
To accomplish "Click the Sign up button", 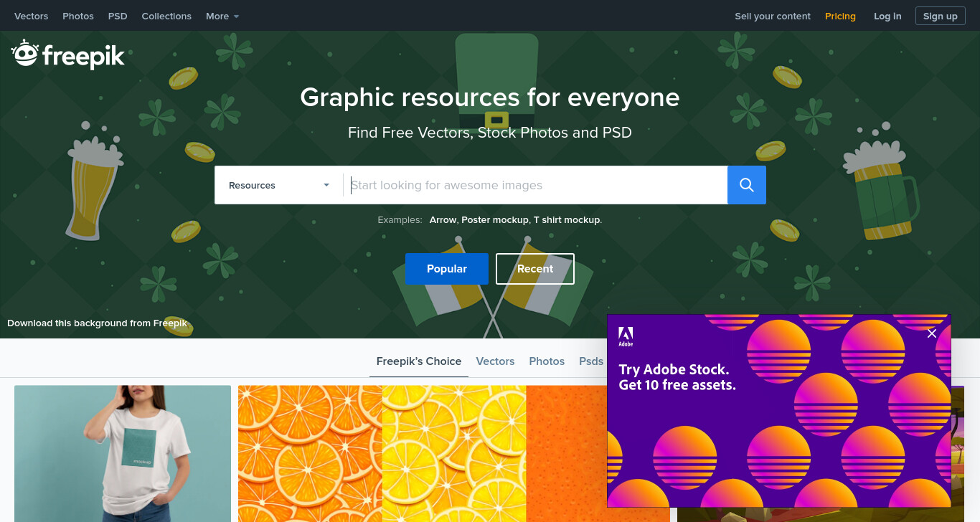I will pos(940,16).
